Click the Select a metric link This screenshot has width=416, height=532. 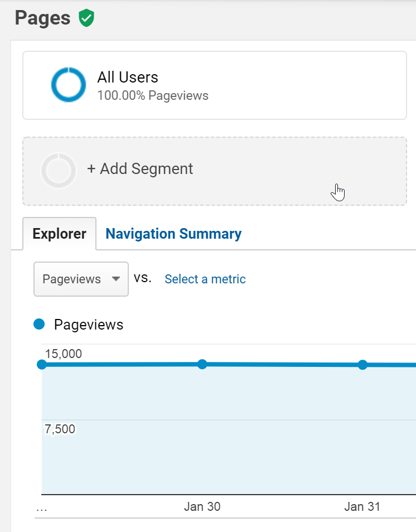(x=205, y=279)
